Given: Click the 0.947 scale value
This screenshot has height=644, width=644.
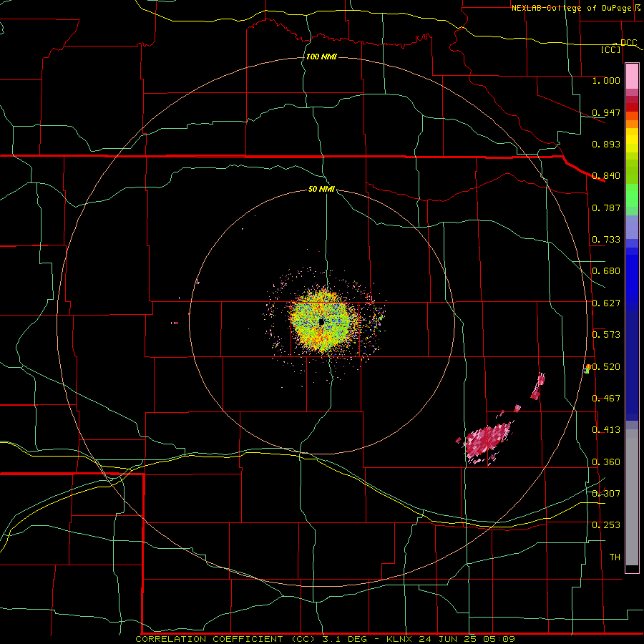Looking at the screenshot, I should tap(606, 112).
